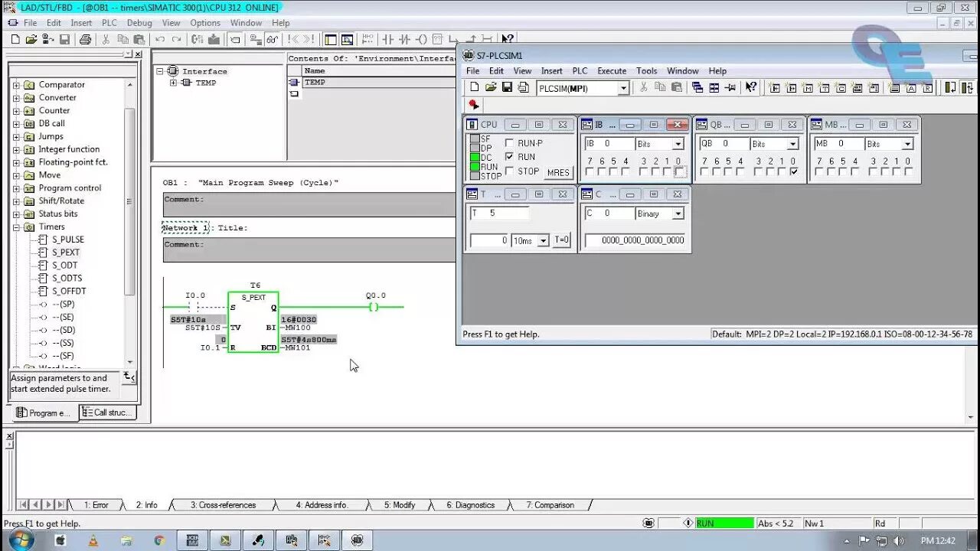The height and width of the screenshot is (551, 980).
Task: Collapse Timers folder in element tree
Action: click(x=16, y=227)
